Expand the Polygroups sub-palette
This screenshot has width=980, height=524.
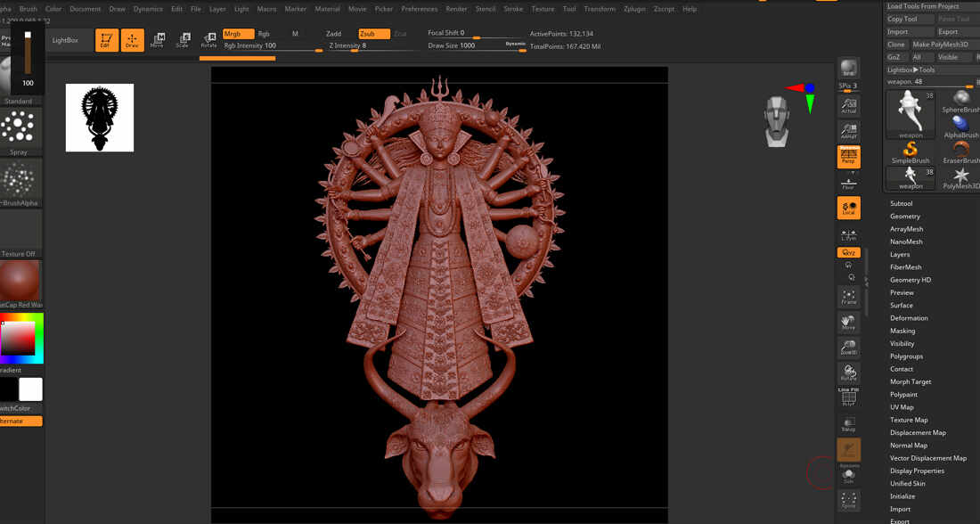pyautogui.click(x=906, y=356)
